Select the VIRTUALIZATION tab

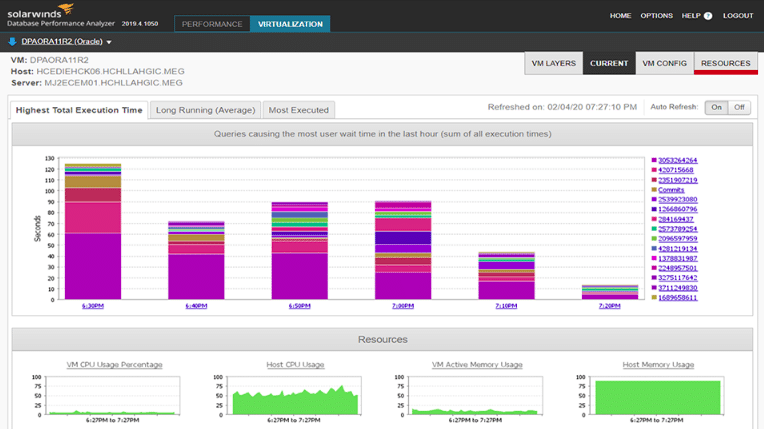click(x=290, y=24)
